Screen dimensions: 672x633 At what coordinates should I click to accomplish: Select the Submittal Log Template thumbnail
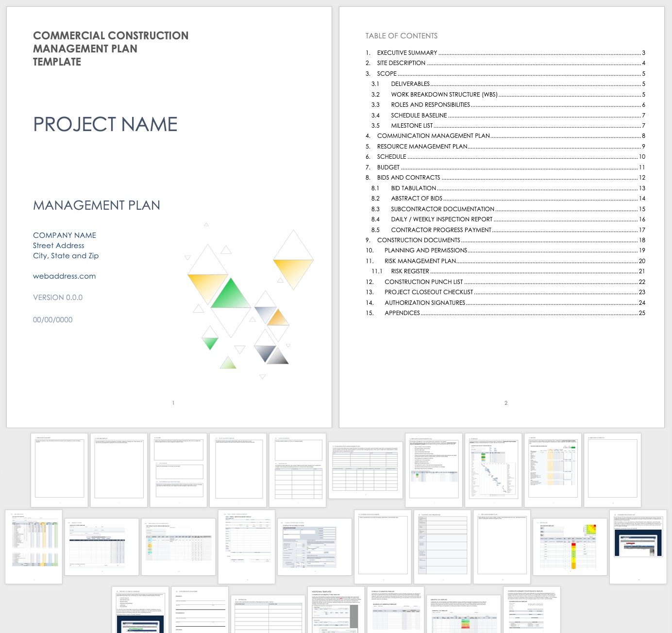point(463,614)
